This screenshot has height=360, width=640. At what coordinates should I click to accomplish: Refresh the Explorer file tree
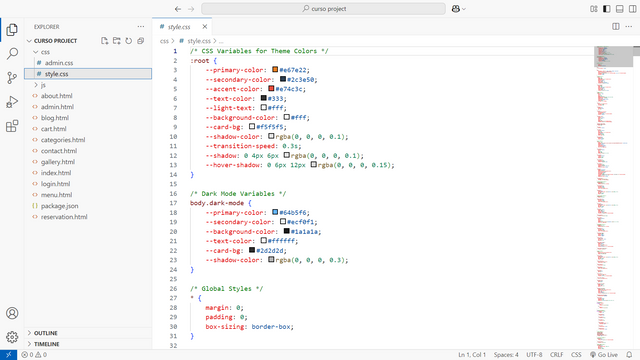click(129, 40)
